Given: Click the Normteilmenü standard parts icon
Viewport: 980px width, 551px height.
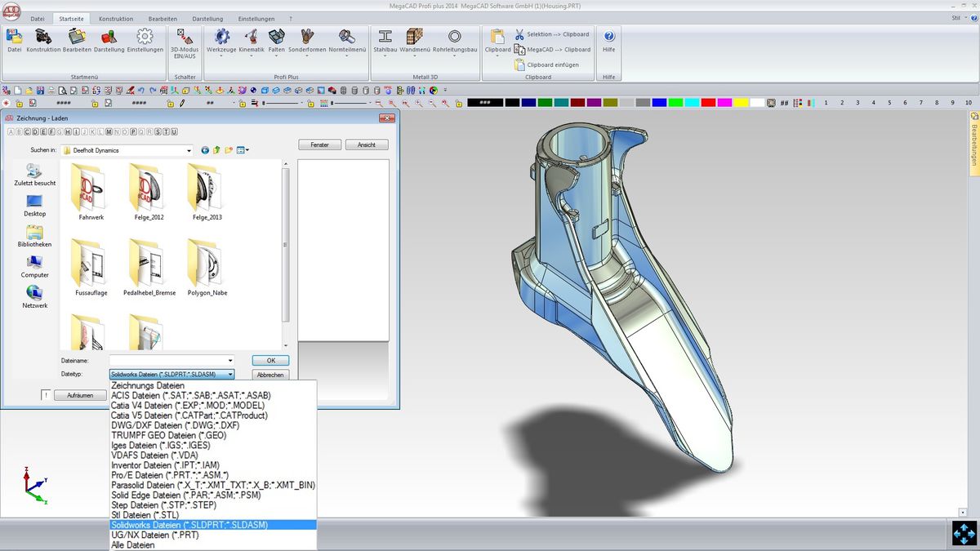Looking at the screenshot, I should 347,38.
